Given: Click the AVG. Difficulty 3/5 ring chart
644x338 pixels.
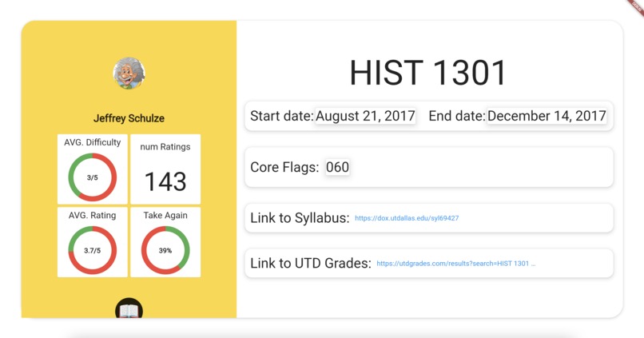Looking at the screenshot, I should [x=93, y=177].
